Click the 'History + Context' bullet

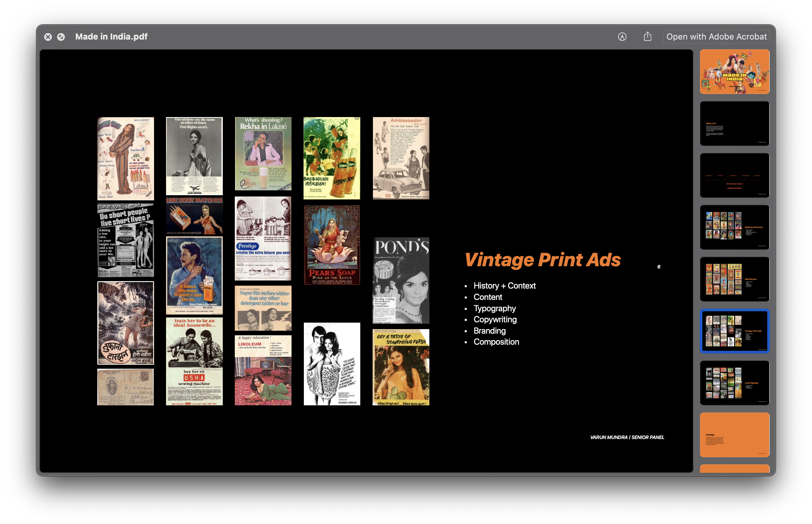click(x=505, y=286)
